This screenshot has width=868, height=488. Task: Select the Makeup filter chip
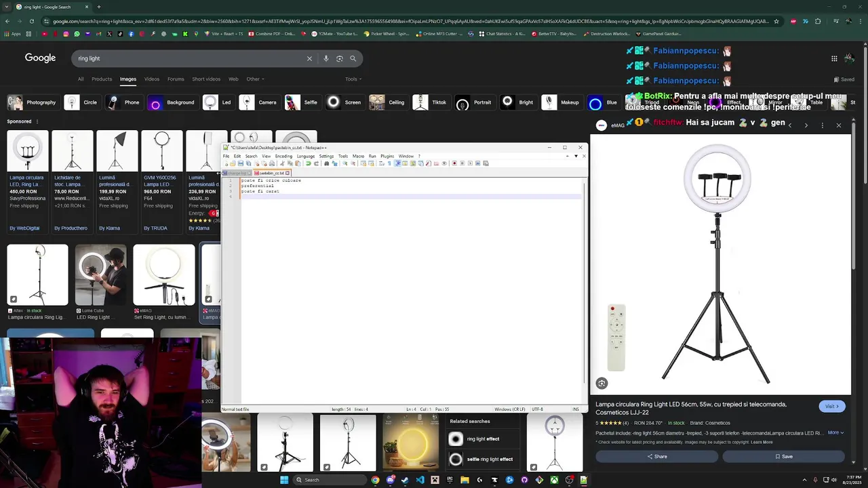pos(561,102)
